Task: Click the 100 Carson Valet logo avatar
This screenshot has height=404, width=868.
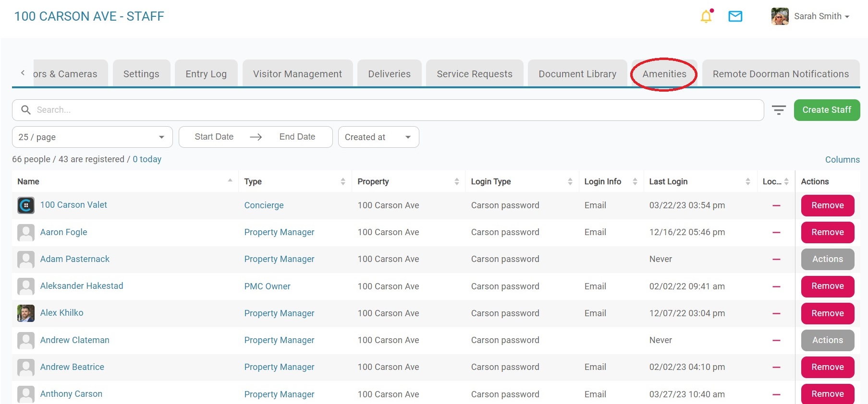Action: (x=26, y=205)
